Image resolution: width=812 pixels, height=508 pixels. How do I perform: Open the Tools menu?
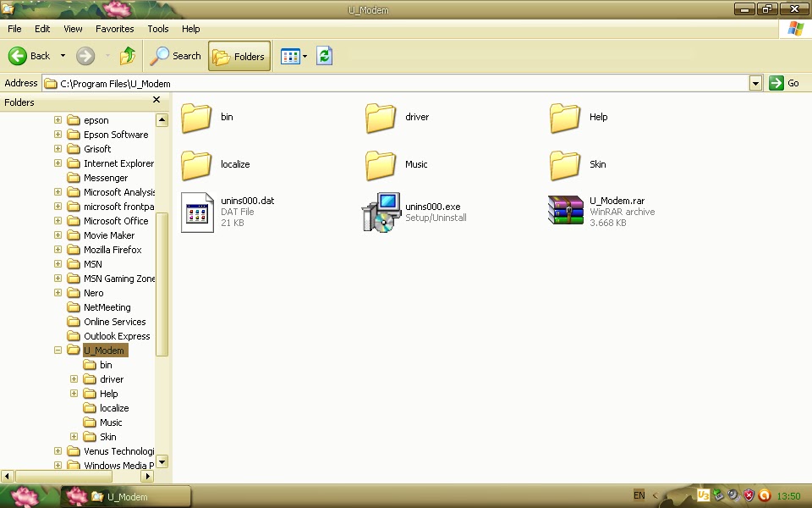point(158,29)
